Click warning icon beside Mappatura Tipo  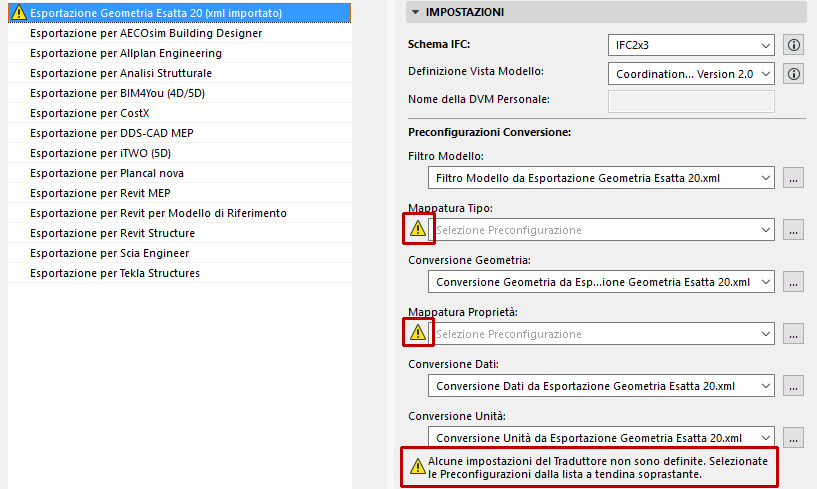point(418,229)
